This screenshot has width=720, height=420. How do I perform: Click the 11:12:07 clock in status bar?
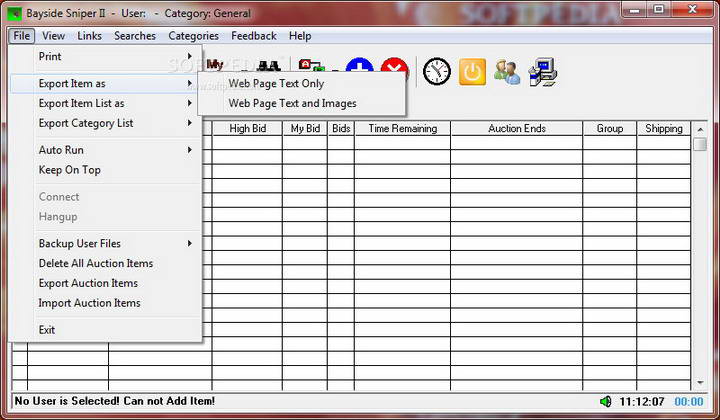click(x=641, y=402)
